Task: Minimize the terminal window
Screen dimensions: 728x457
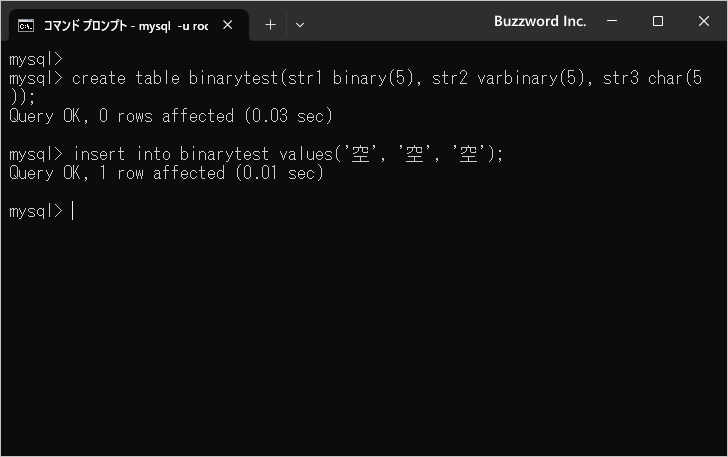Action: (x=613, y=21)
